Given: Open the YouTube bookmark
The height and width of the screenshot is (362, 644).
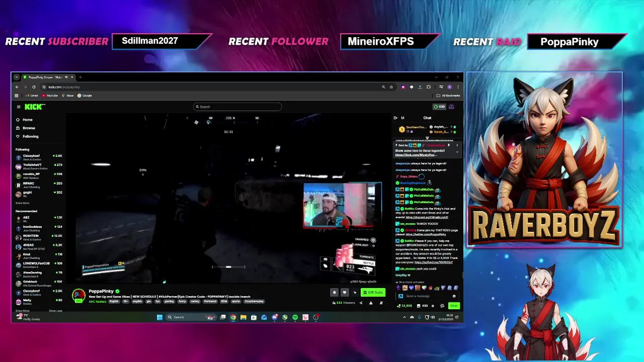Looking at the screenshot, I should pyautogui.click(x=49, y=96).
